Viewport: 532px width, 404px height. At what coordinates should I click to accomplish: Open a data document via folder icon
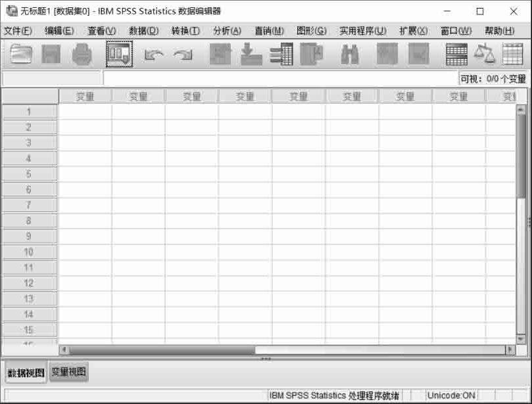pyautogui.click(x=20, y=54)
